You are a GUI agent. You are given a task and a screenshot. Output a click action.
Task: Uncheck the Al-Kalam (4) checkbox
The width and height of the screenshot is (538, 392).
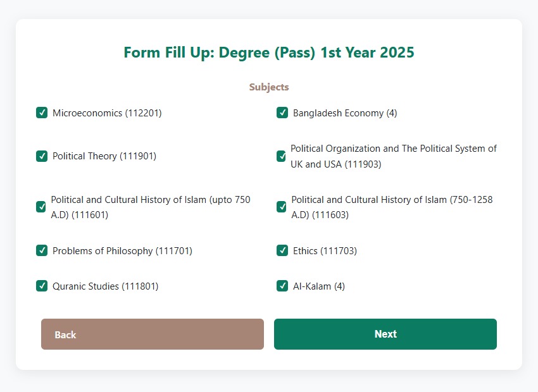pyautogui.click(x=282, y=286)
